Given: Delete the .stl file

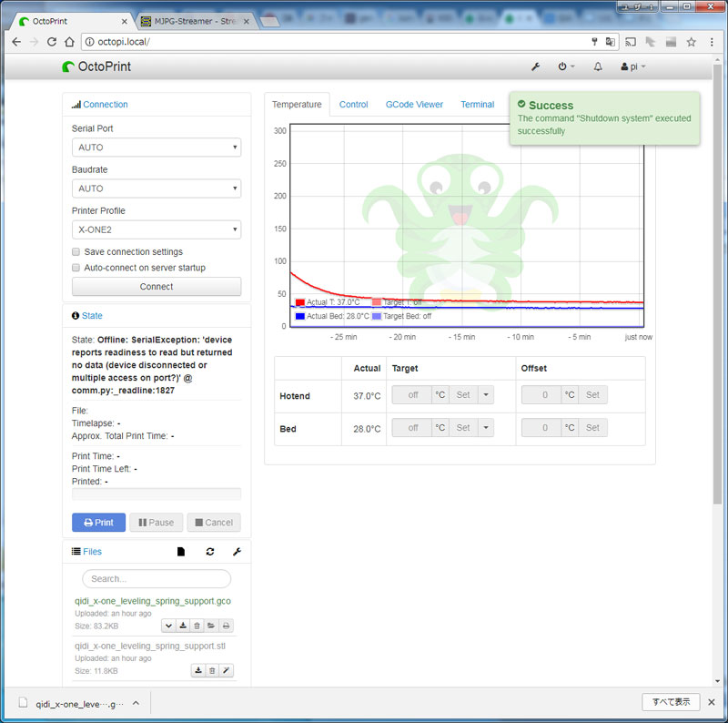Looking at the screenshot, I should click(212, 670).
